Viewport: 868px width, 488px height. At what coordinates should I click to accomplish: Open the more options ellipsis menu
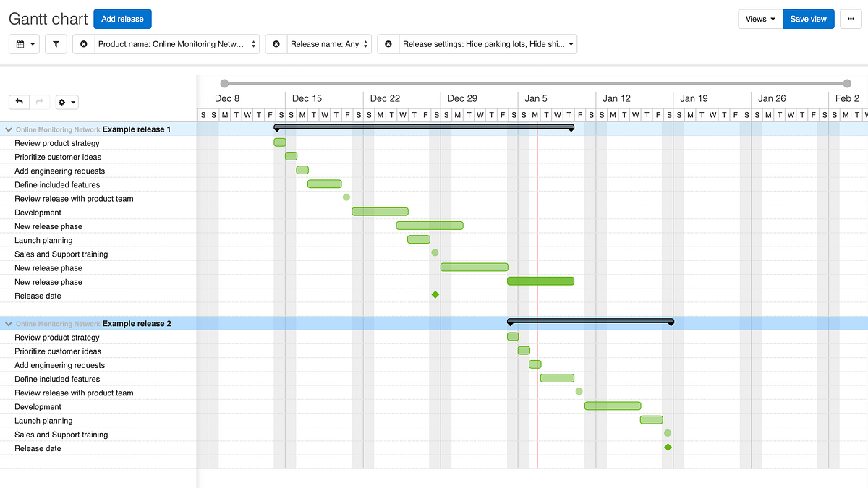(x=851, y=19)
